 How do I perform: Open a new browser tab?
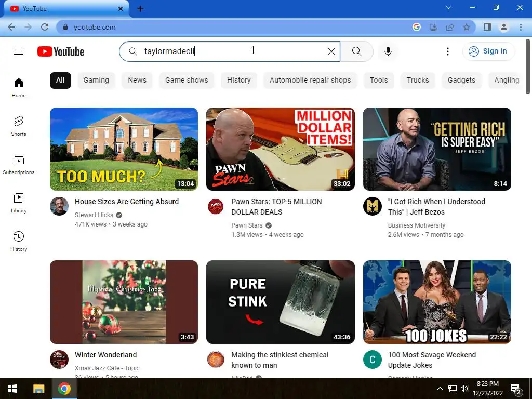pos(140,9)
